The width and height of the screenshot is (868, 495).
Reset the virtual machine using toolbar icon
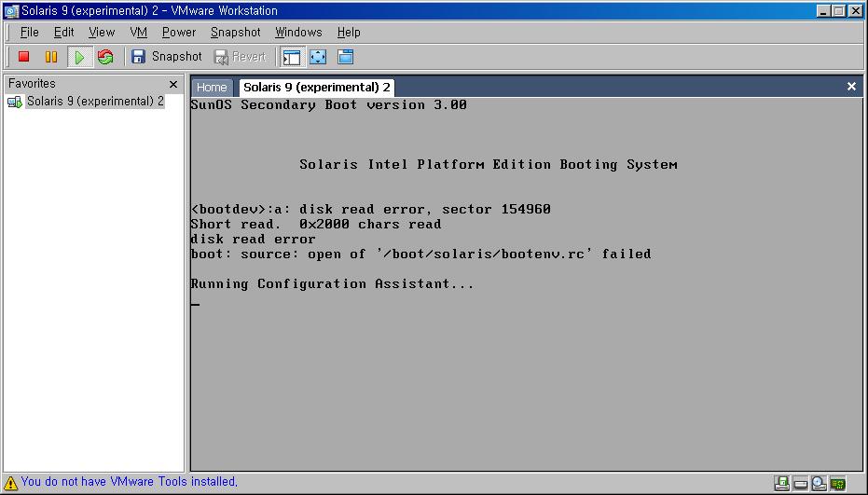coord(105,57)
